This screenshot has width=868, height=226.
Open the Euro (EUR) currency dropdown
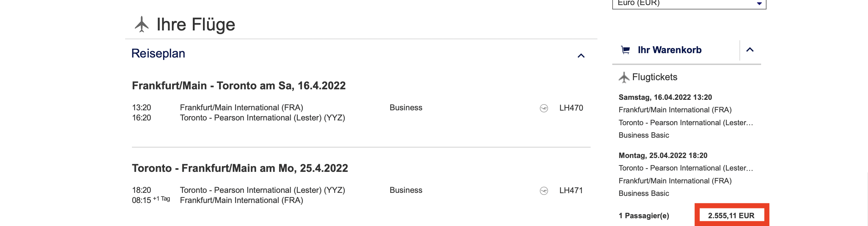pos(689,3)
